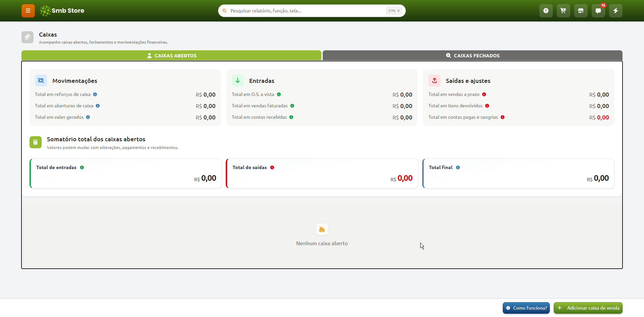Click 'Nenhum caixa aberto' text
Screen dimensions: 644x317
point(322,244)
